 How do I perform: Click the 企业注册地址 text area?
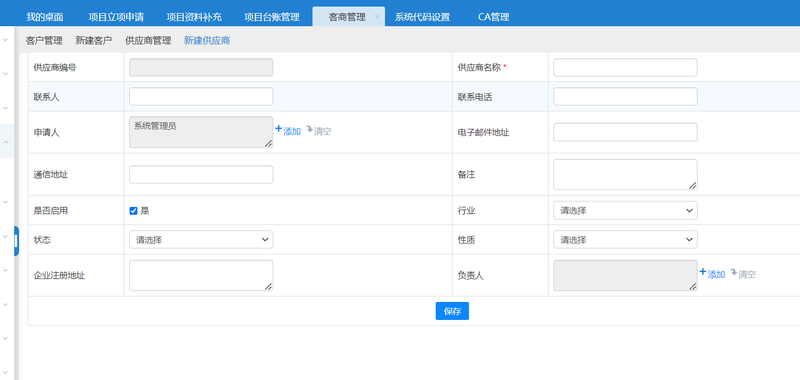point(201,275)
